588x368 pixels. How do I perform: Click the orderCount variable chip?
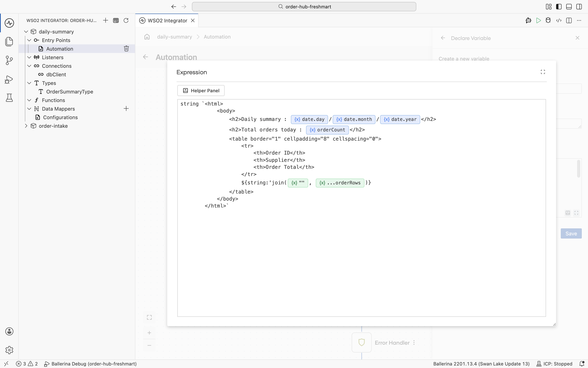point(327,130)
